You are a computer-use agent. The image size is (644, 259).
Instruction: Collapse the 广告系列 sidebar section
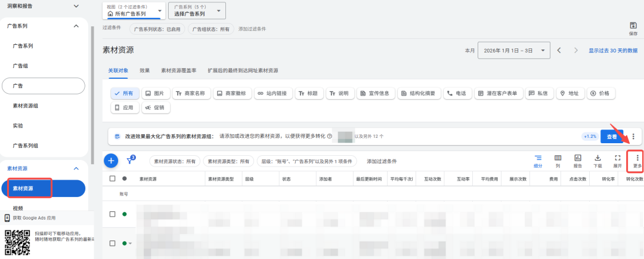click(x=76, y=26)
